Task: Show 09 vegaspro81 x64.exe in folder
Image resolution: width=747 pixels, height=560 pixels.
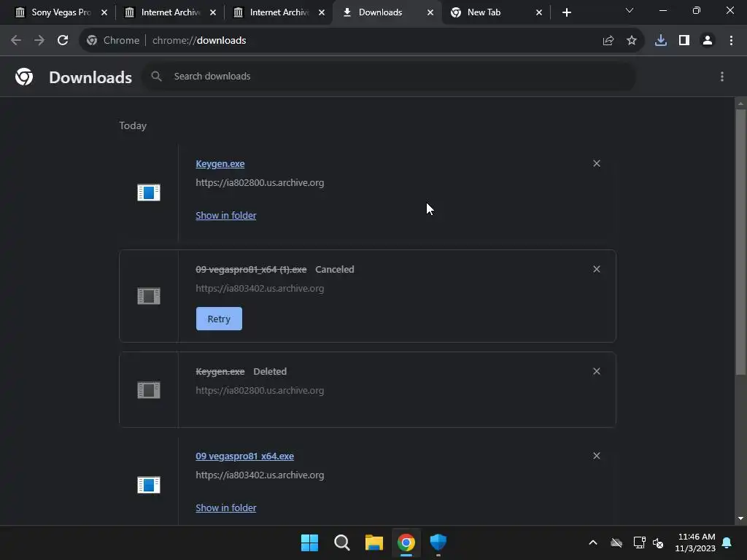Action: pyautogui.click(x=226, y=507)
